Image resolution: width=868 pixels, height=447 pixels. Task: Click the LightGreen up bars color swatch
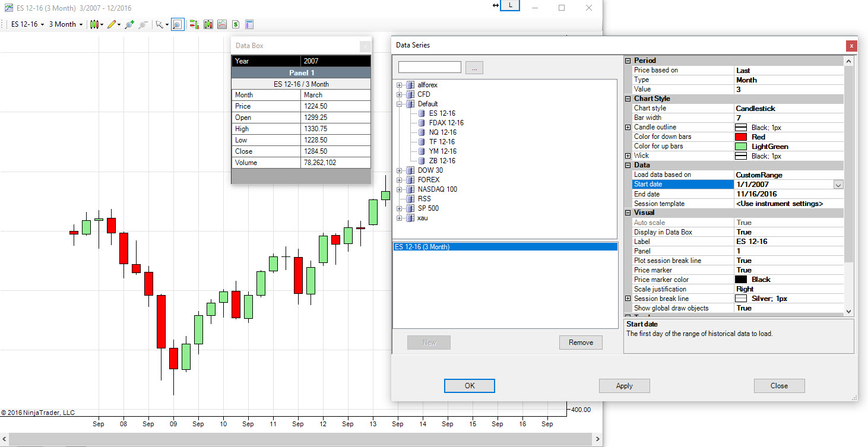coord(741,147)
